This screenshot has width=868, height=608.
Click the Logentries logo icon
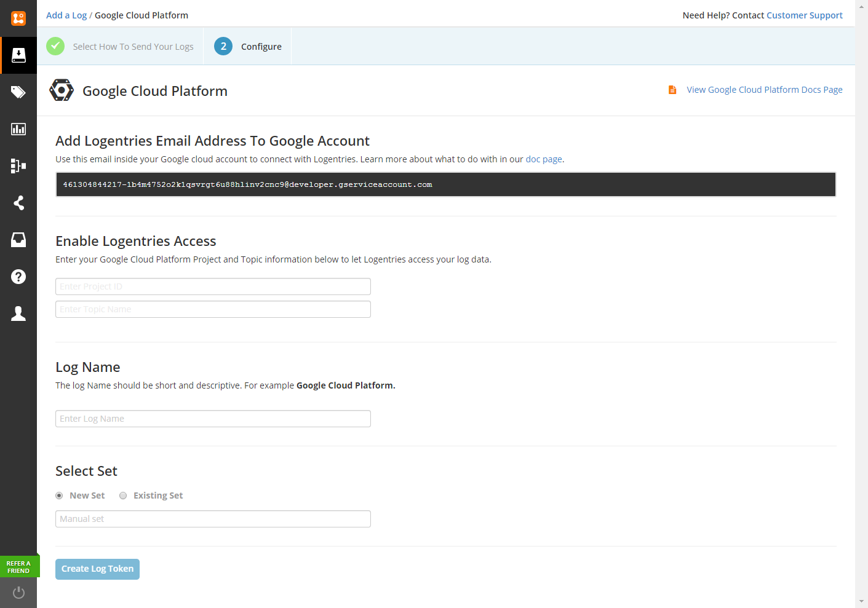[18, 18]
